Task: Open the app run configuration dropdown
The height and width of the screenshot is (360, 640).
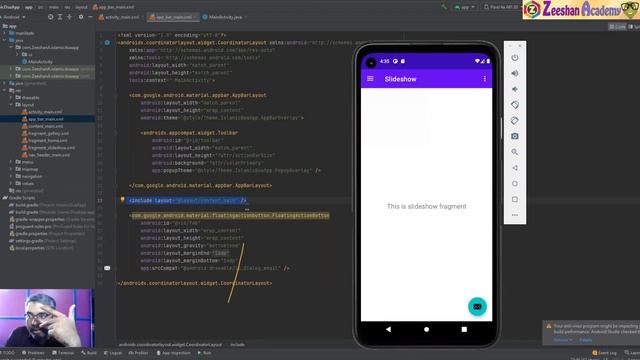Action: [465, 7]
